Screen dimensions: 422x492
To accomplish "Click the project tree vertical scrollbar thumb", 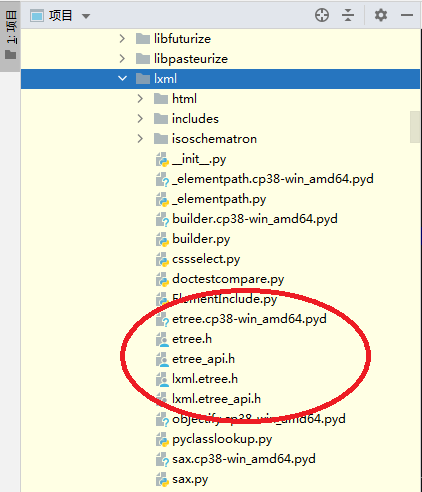I will [415, 127].
